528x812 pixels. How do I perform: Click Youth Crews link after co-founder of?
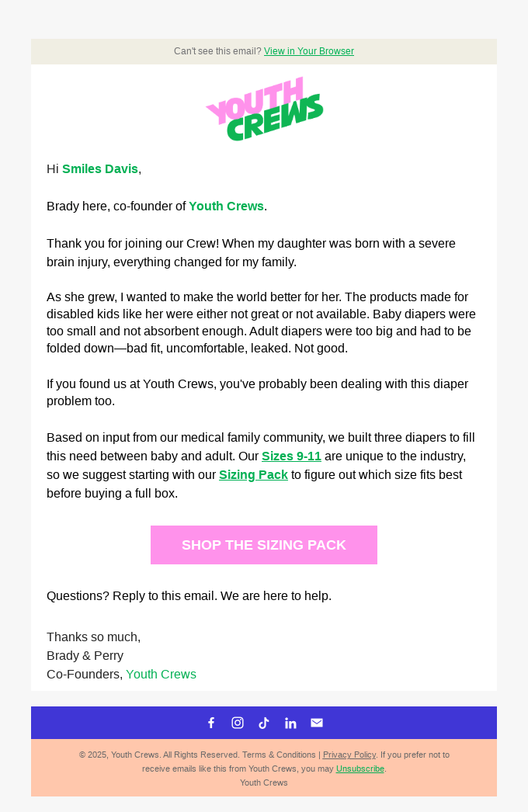226,206
